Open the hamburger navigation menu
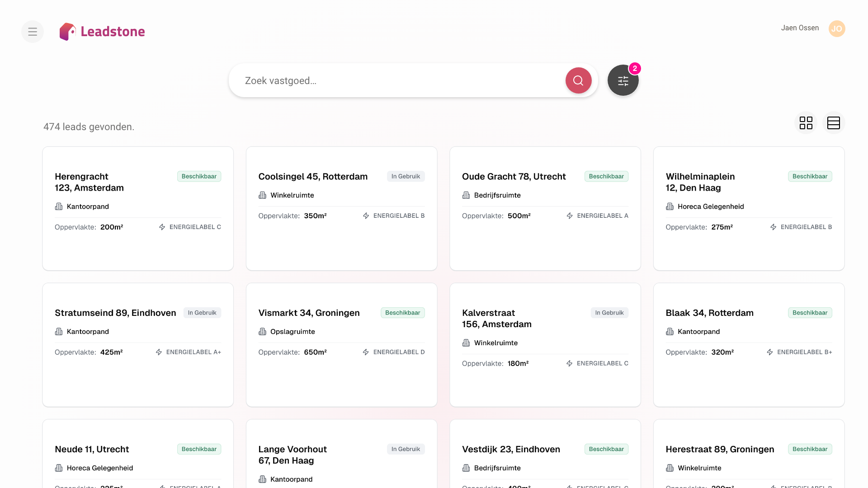Screen dimensions: 868x488 coord(32,31)
